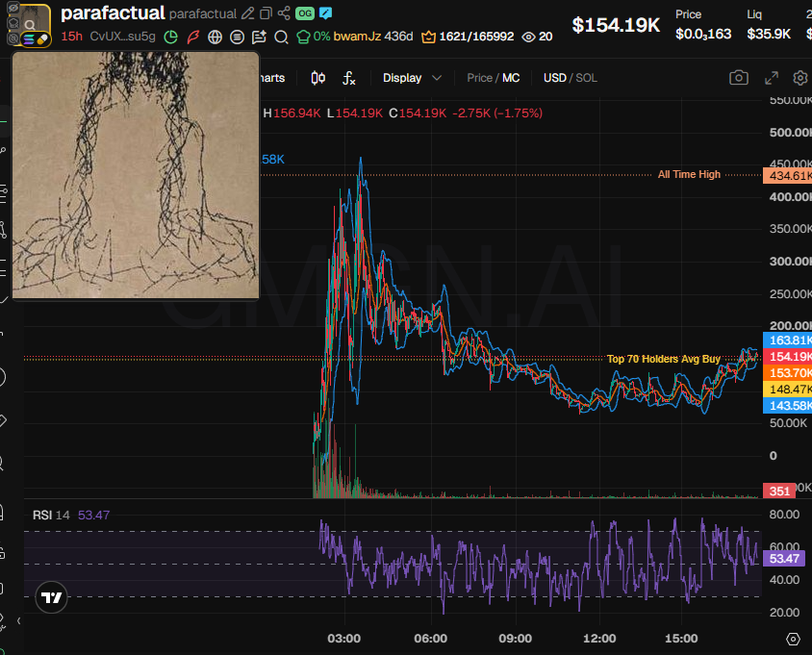Click the image search magnifier on token avatar
Screen dimensions: 812x655
coord(30,25)
